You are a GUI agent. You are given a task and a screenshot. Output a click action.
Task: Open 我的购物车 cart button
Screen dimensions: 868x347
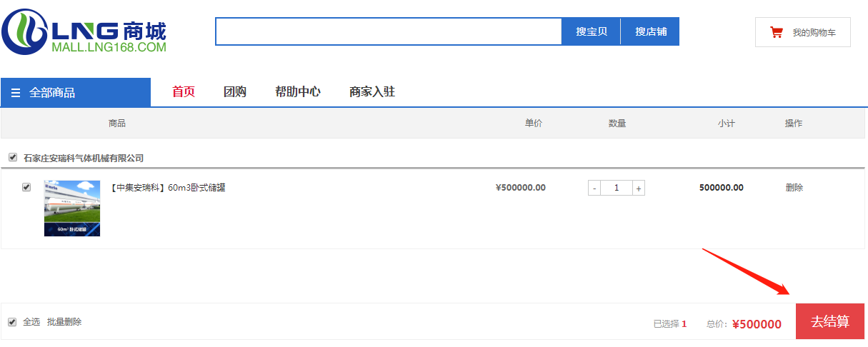pos(803,32)
